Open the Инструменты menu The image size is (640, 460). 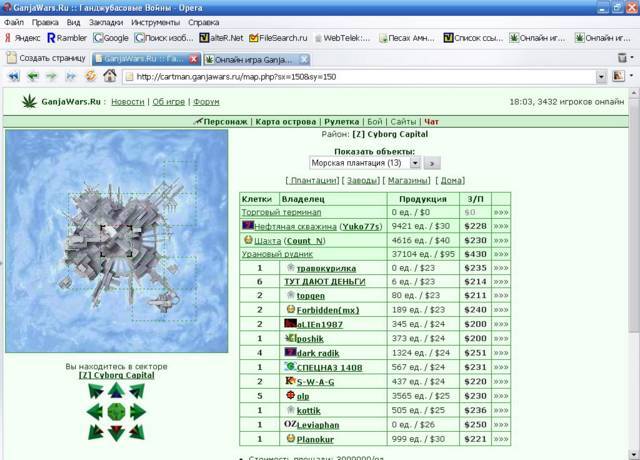[x=155, y=21]
